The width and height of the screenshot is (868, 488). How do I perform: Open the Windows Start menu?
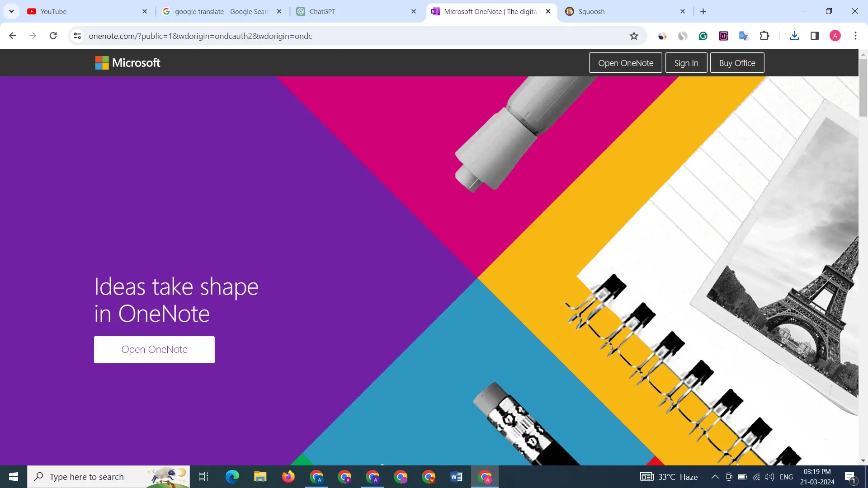pyautogui.click(x=14, y=477)
